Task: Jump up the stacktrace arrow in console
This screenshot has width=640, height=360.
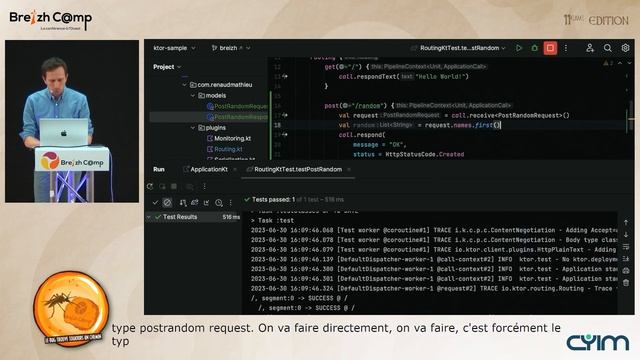Action: (x=626, y=222)
